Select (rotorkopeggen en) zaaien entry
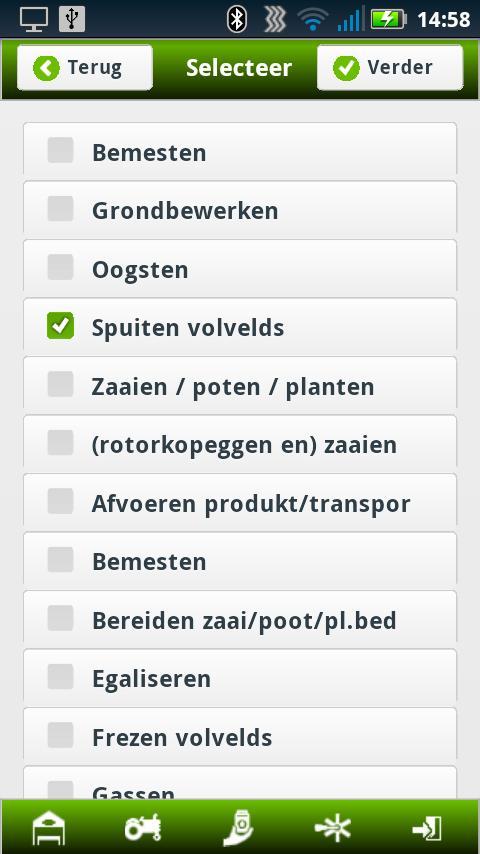Viewport: 480px width, 854px height. pyautogui.click(x=240, y=444)
